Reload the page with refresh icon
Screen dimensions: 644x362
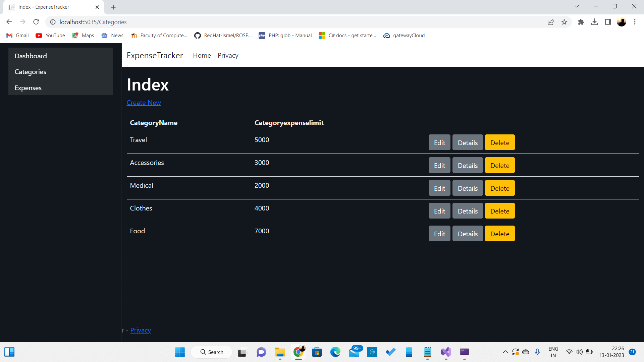tap(36, 22)
